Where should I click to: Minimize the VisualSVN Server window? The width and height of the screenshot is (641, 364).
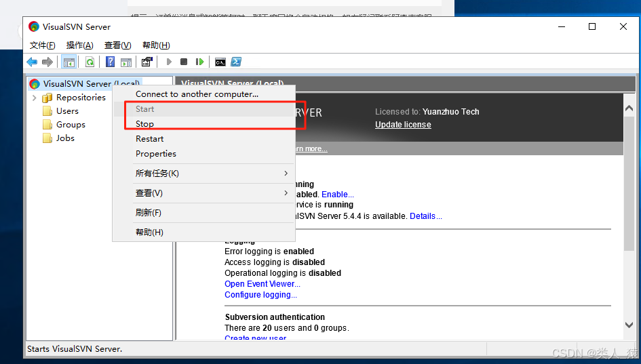[x=562, y=27]
